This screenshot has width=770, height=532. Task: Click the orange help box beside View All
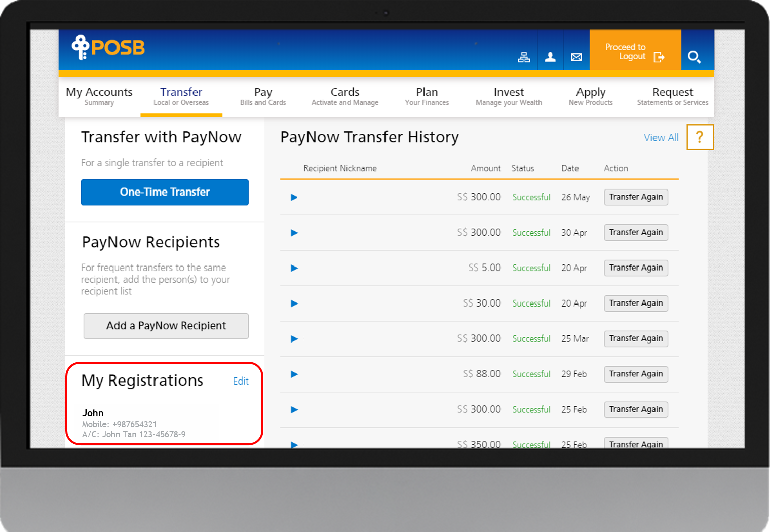700,137
